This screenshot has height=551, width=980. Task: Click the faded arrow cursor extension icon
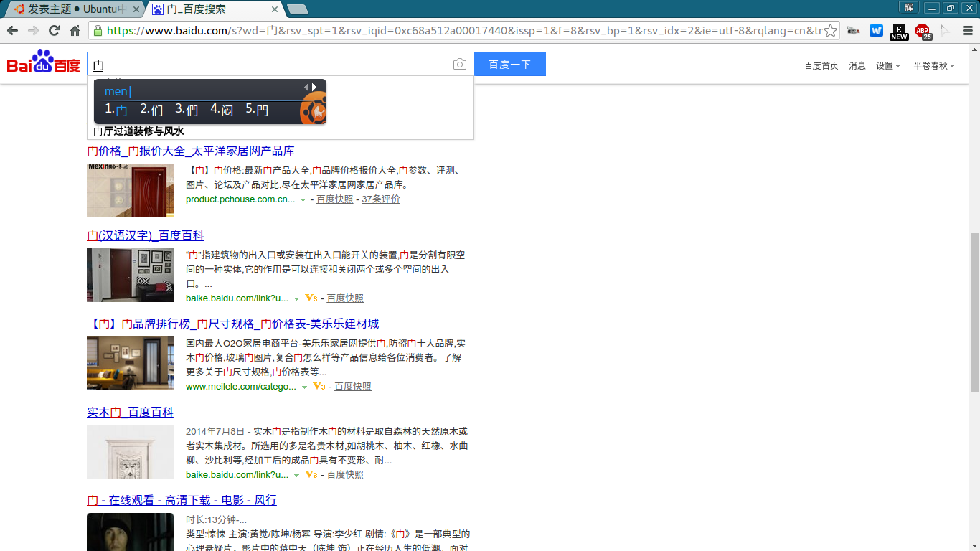point(945,31)
